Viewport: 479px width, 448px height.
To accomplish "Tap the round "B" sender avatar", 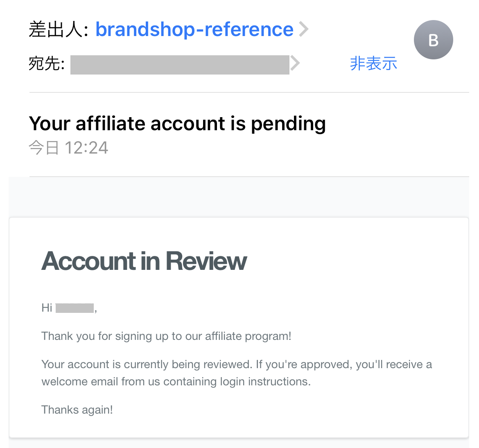I will click(x=433, y=40).
